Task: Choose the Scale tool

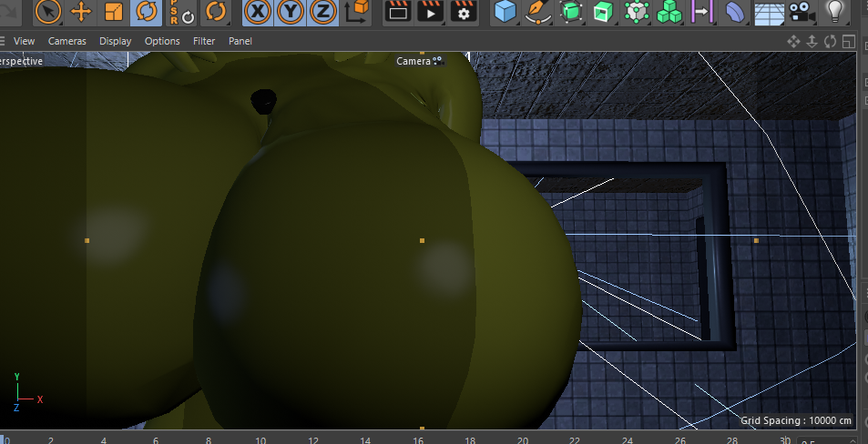Action: pyautogui.click(x=114, y=12)
